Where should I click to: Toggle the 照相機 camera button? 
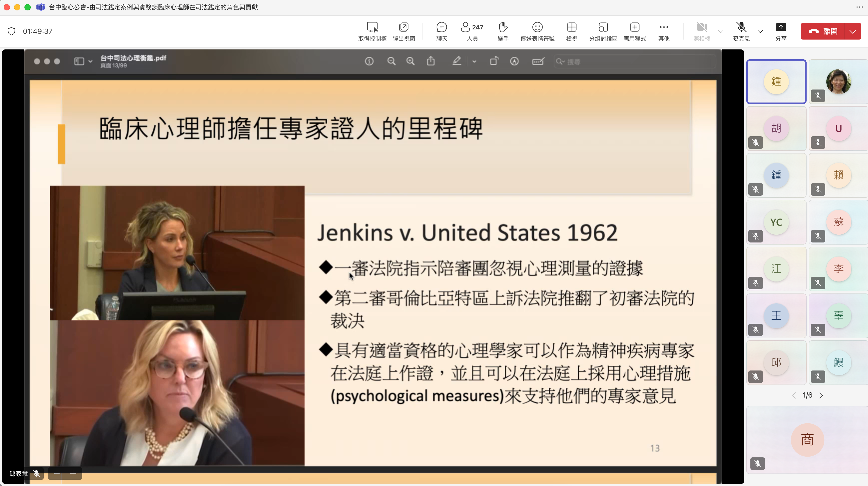[701, 31]
